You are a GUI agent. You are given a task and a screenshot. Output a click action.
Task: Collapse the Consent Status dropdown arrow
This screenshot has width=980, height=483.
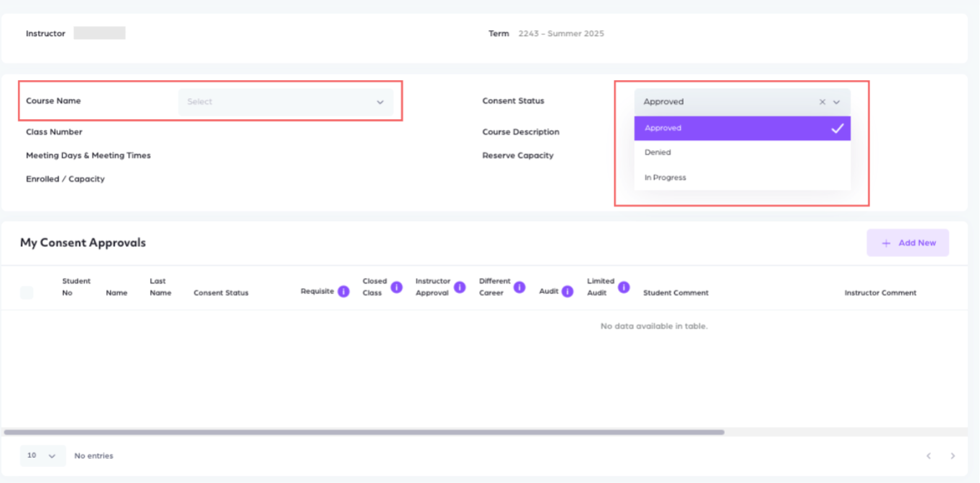(837, 103)
